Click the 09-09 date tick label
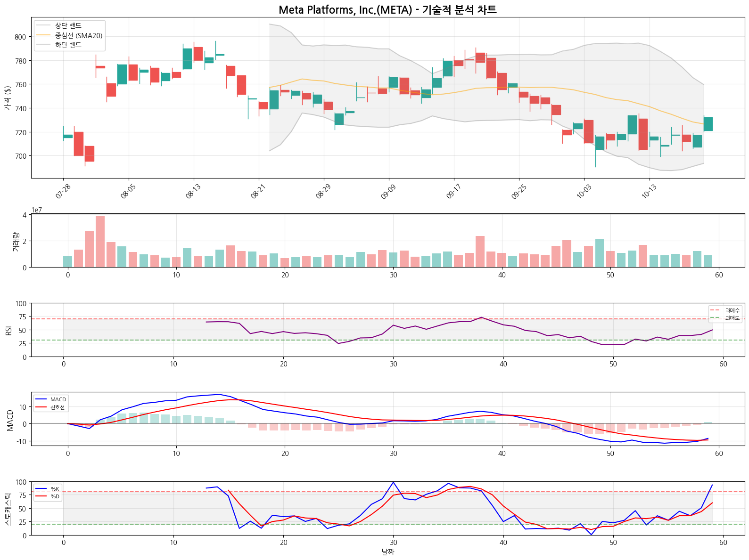The width and height of the screenshot is (749, 560). click(388, 191)
